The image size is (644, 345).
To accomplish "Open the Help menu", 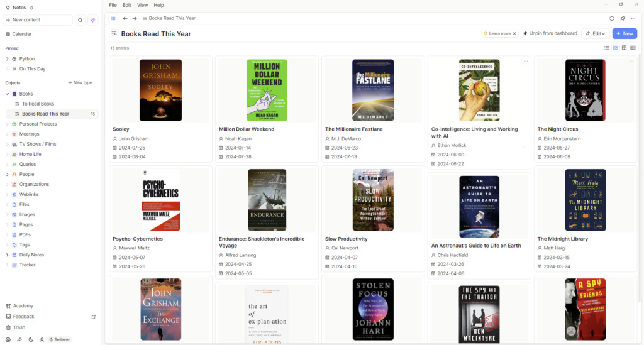I will pos(158,5).
